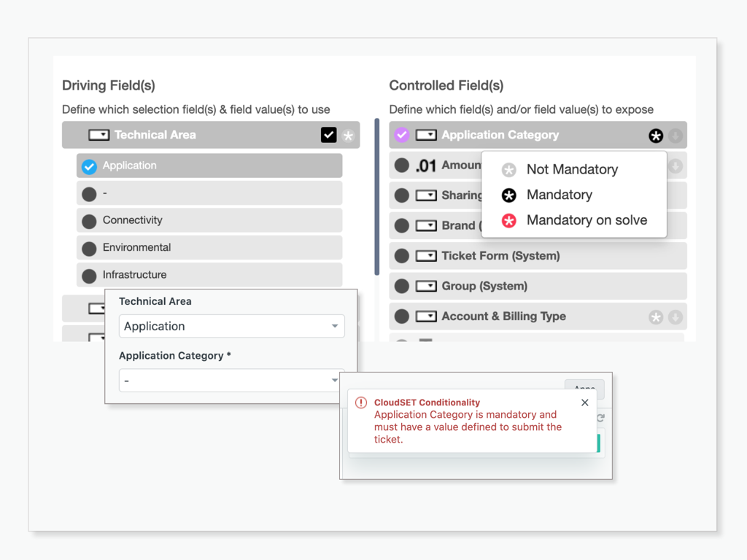The width and height of the screenshot is (747, 560).
Task: Click the warning icon in the CloudSET Conditionality alert
Action: coord(360,402)
